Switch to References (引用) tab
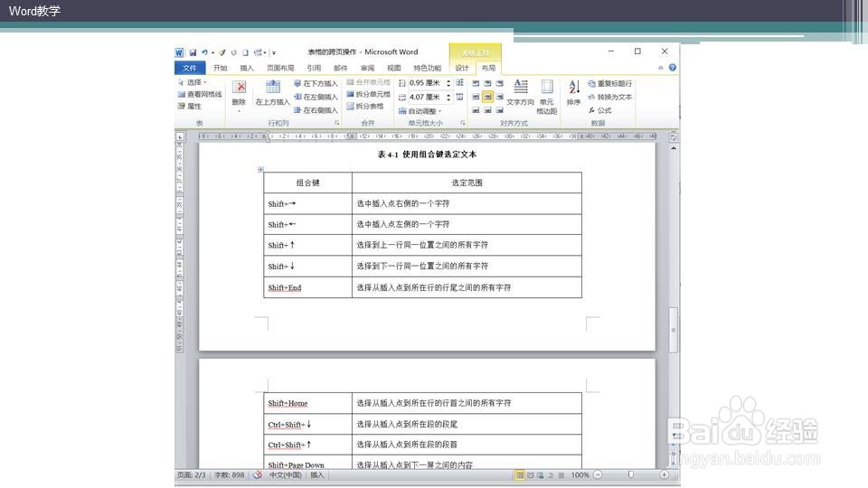 (315, 68)
